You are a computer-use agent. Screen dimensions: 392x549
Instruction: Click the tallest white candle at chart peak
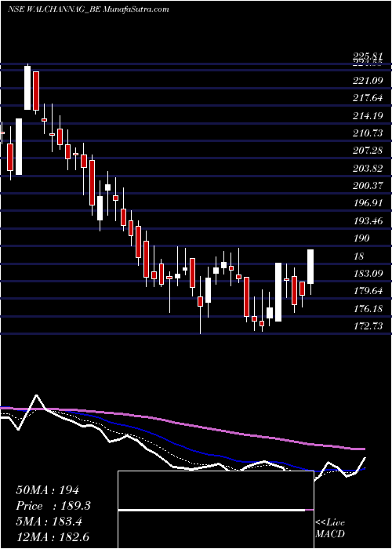click(27, 88)
